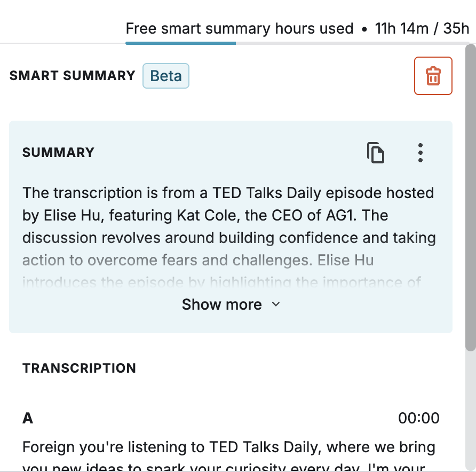Open the three-dot summary options menu

click(x=420, y=153)
